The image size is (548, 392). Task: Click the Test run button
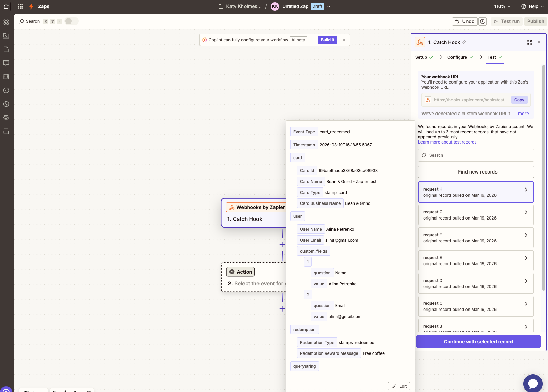(x=507, y=21)
